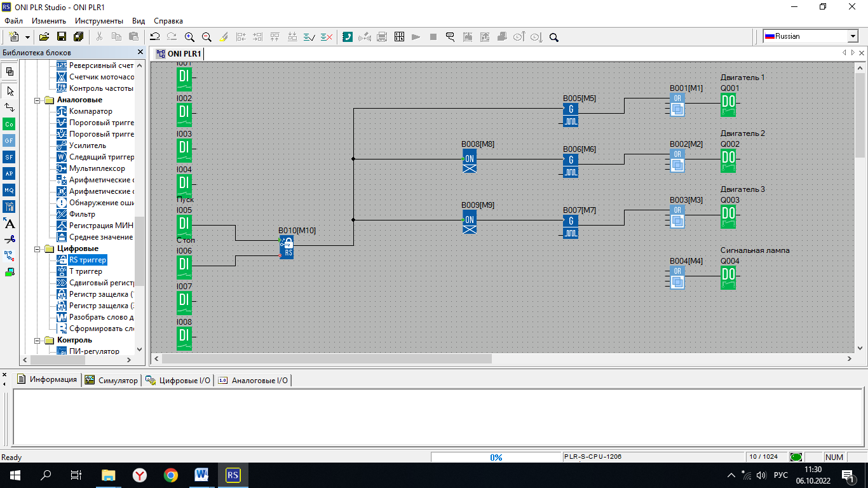Collapse the Контроль folder in library tree

coord(38,340)
